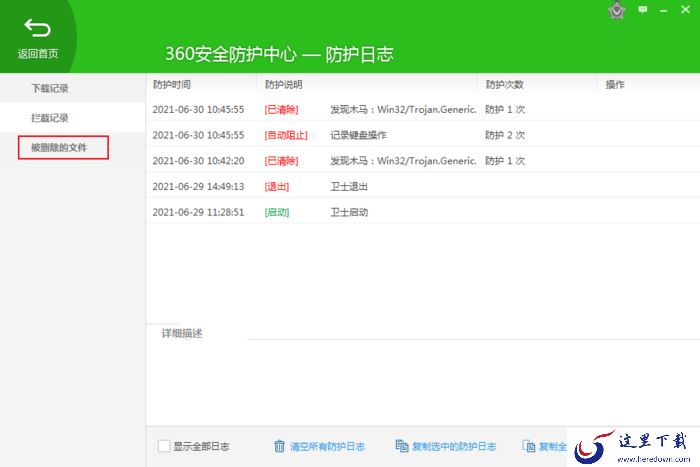Click 防护 2 次 count cell
The height and width of the screenshot is (467, 700).
(x=505, y=135)
